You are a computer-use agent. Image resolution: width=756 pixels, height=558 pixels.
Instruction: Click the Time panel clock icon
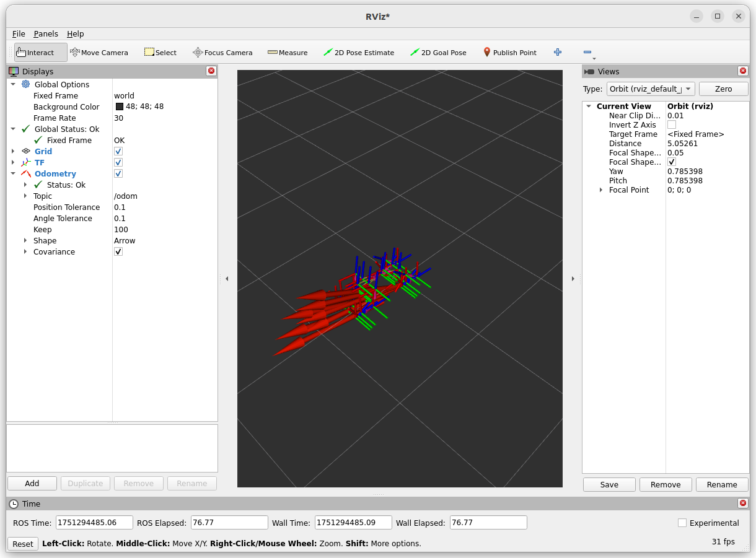(14, 504)
